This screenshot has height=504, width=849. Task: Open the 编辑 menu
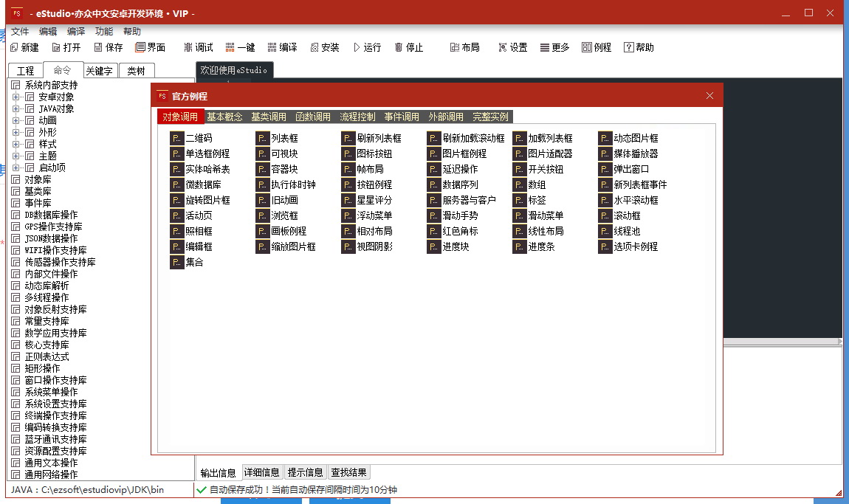[48, 32]
